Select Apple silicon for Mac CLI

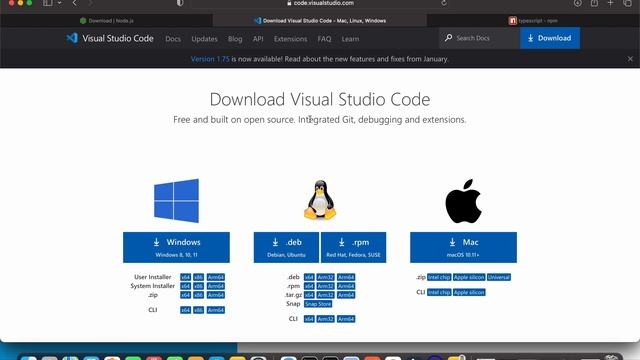[x=469, y=292]
